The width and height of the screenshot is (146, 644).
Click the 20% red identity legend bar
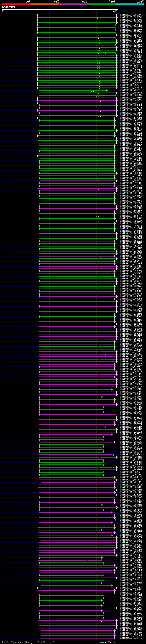[16, 4]
